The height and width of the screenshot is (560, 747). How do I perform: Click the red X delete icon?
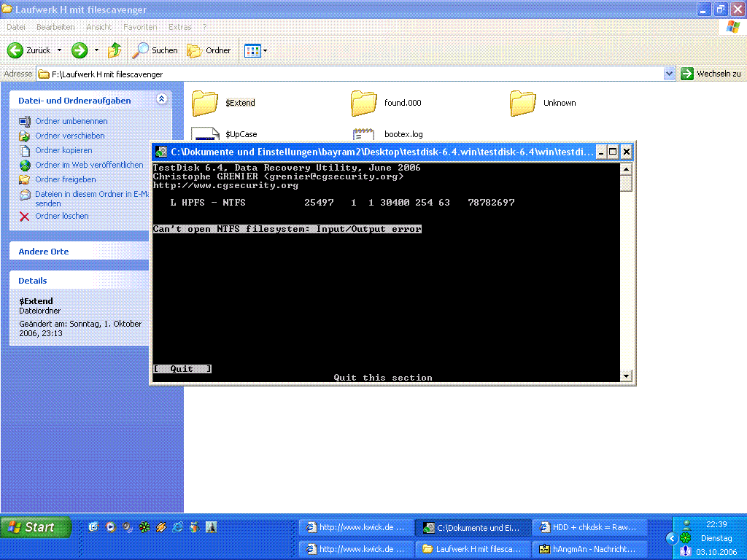(24, 216)
